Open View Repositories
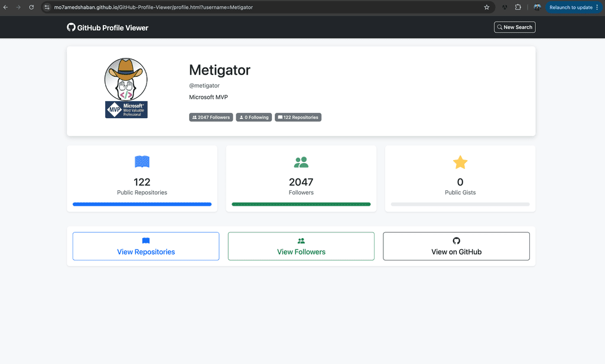Image resolution: width=605 pixels, height=364 pixels. pyautogui.click(x=146, y=246)
